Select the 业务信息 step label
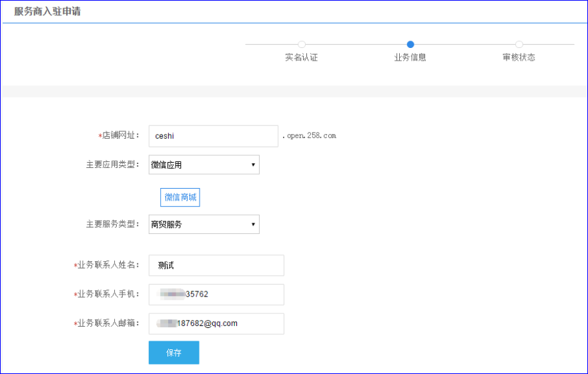Viewport: 588px width, 374px height. 410,57
